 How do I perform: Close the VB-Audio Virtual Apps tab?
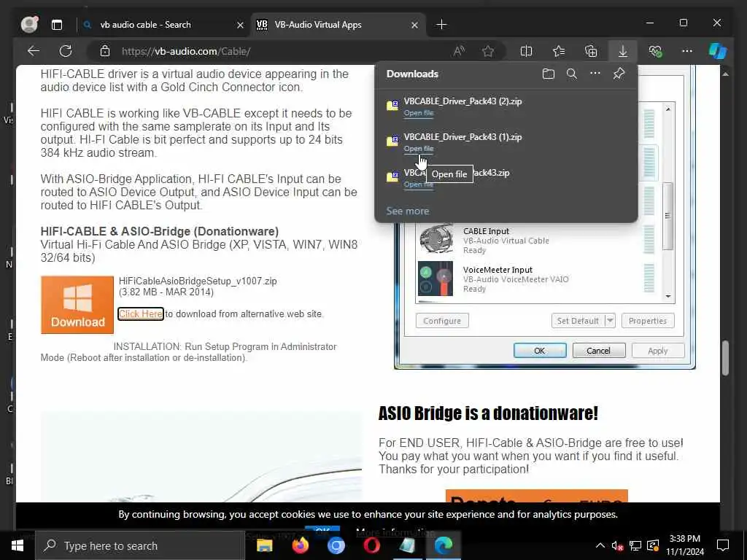414,26
